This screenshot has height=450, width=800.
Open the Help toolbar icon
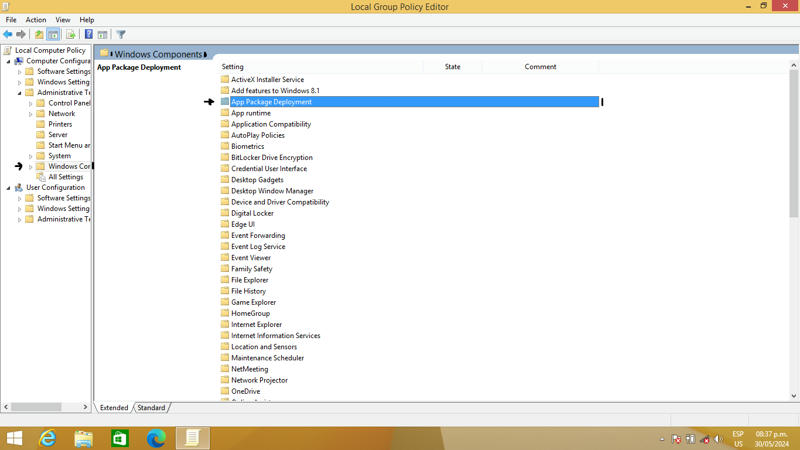point(89,34)
